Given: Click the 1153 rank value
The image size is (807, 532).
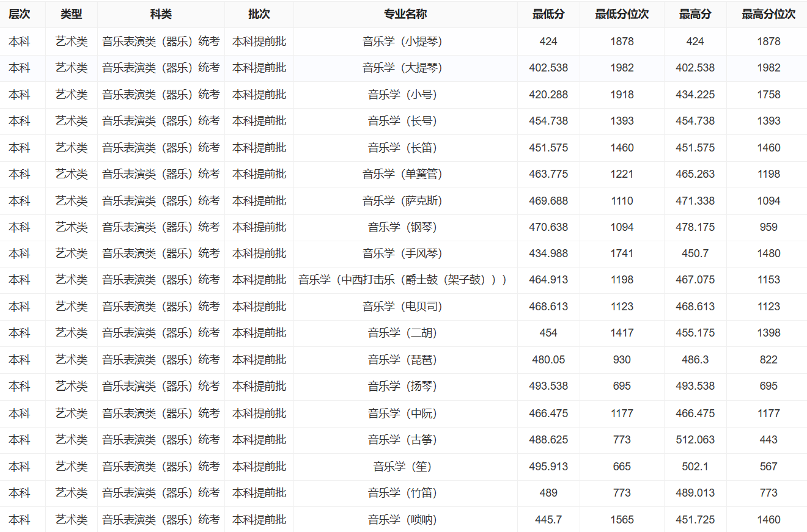Looking at the screenshot, I should 768,280.
